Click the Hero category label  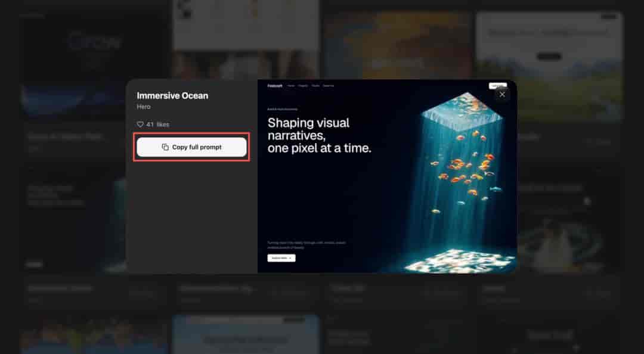(144, 107)
